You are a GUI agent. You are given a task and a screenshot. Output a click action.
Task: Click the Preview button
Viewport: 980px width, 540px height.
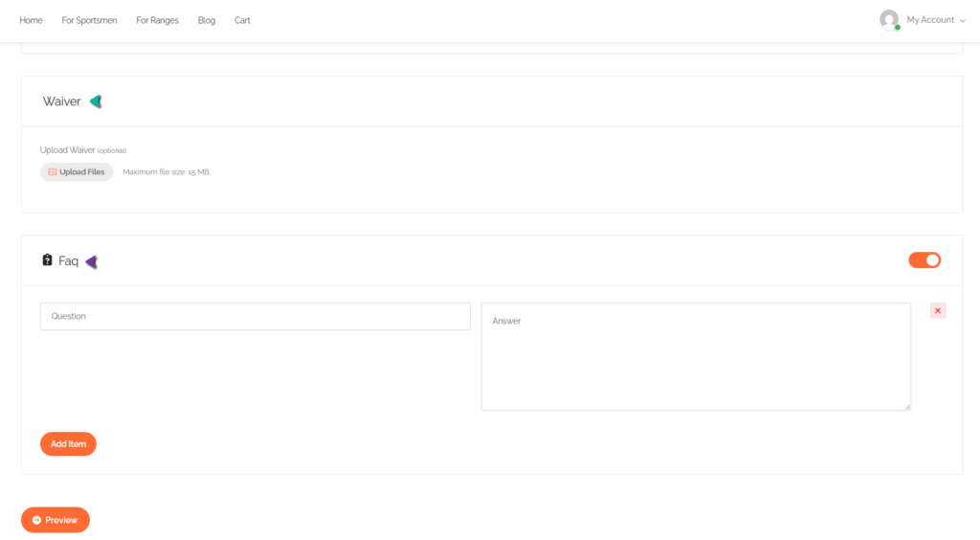pos(56,520)
